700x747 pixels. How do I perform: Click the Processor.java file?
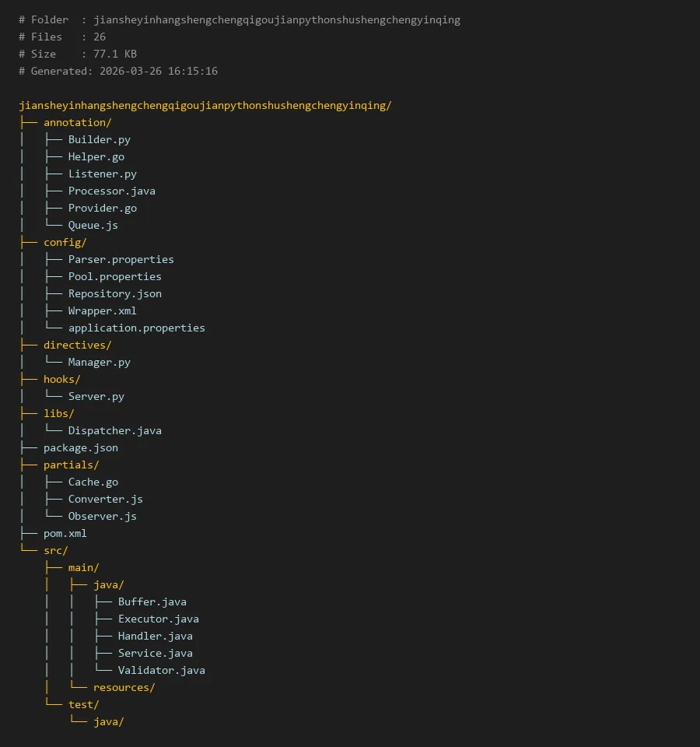[x=111, y=191]
